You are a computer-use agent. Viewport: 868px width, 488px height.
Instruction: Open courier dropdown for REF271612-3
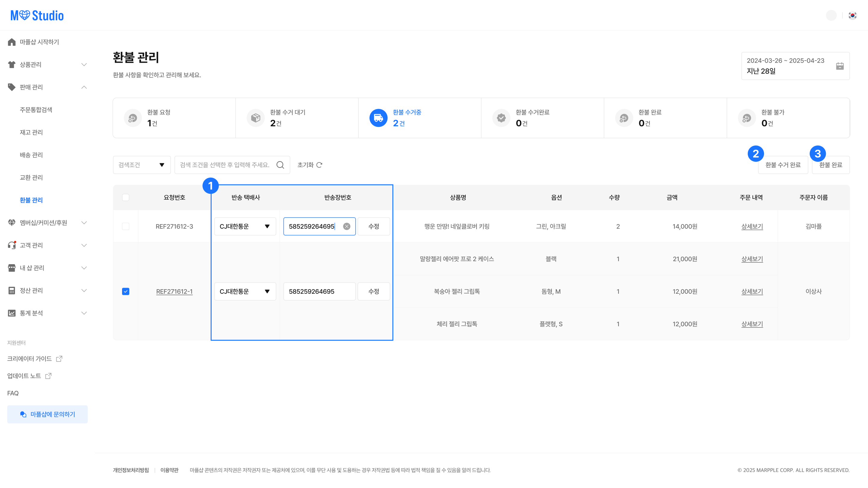[x=245, y=226]
